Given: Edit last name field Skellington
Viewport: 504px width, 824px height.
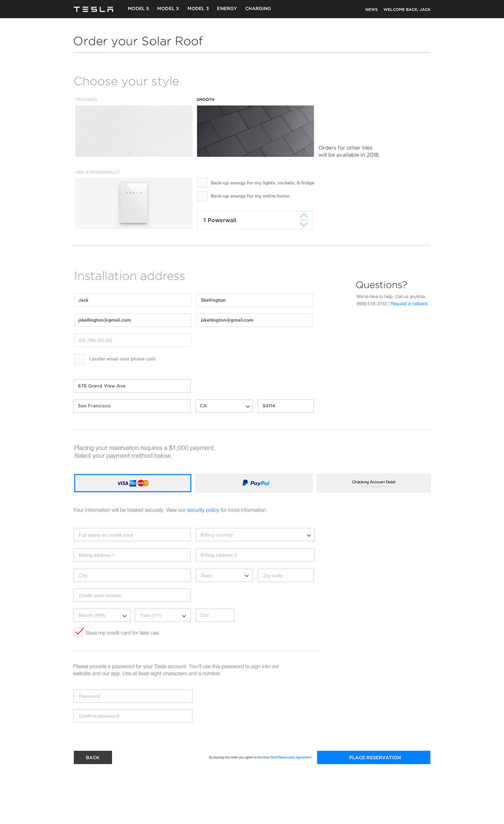Looking at the screenshot, I should tap(255, 300).
